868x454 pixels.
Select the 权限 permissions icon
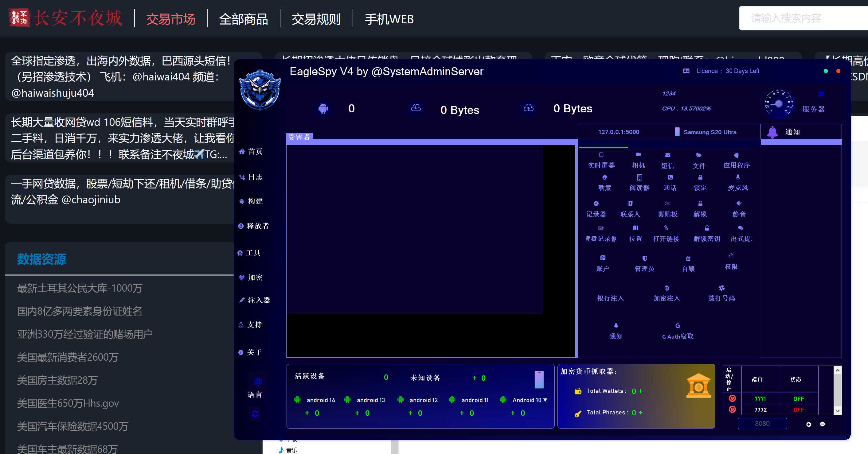tap(731, 256)
